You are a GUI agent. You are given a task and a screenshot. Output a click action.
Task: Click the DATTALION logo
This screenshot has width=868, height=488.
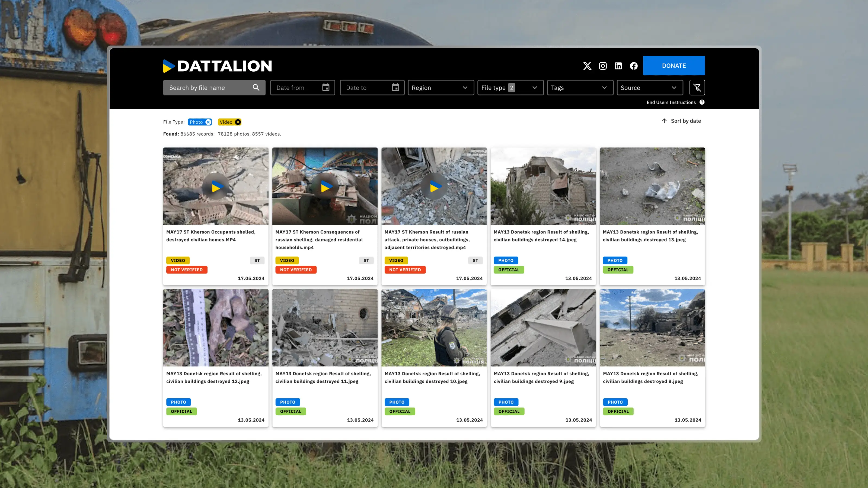point(217,66)
